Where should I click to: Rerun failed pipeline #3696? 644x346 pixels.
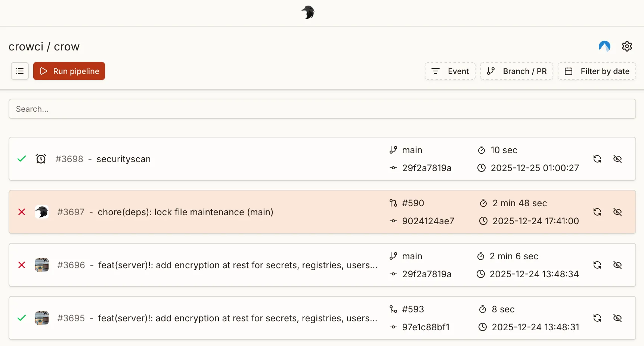pos(597,265)
